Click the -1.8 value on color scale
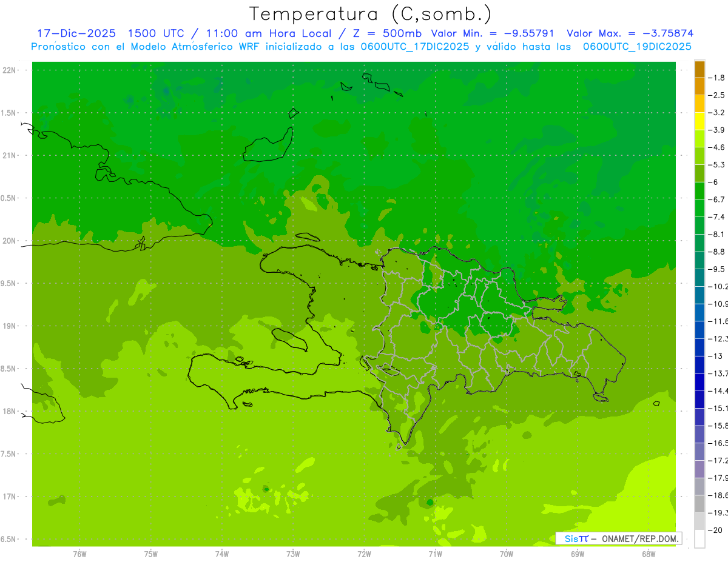728x562 pixels. 717,78
